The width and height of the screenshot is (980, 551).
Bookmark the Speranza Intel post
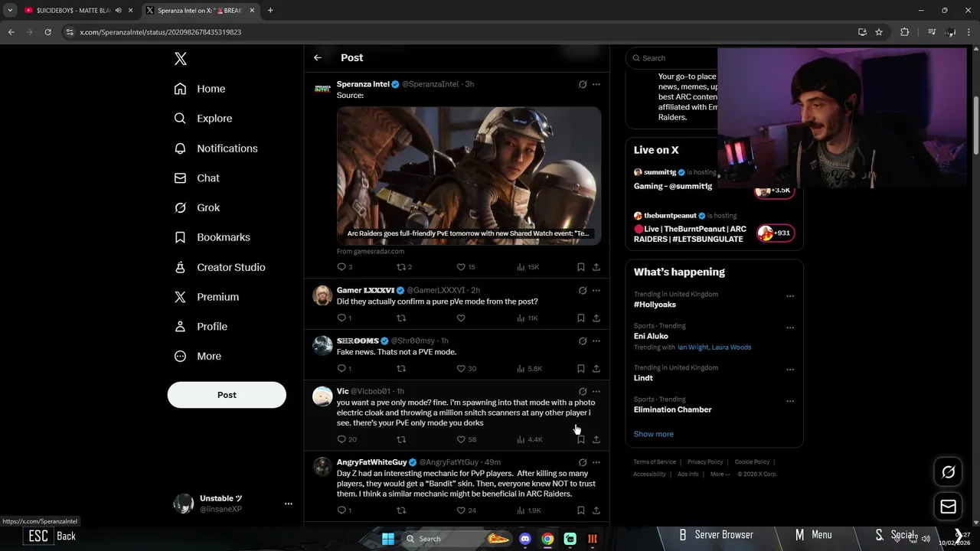[580, 267]
